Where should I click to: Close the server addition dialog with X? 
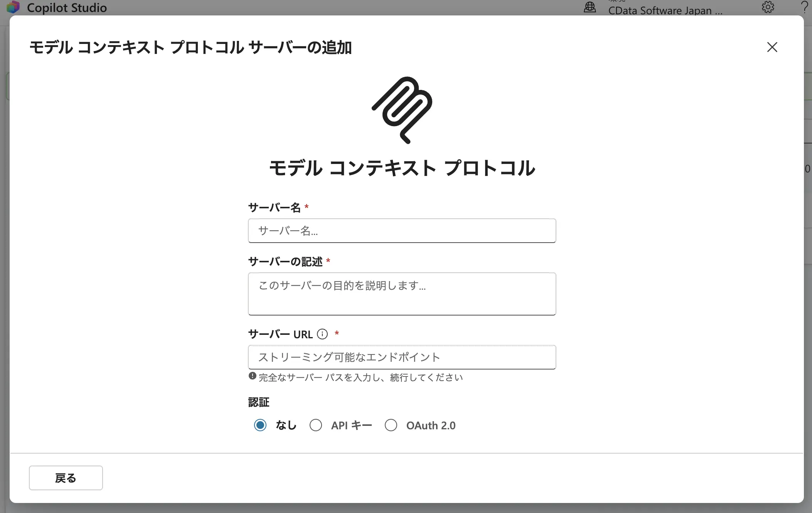click(x=772, y=47)
